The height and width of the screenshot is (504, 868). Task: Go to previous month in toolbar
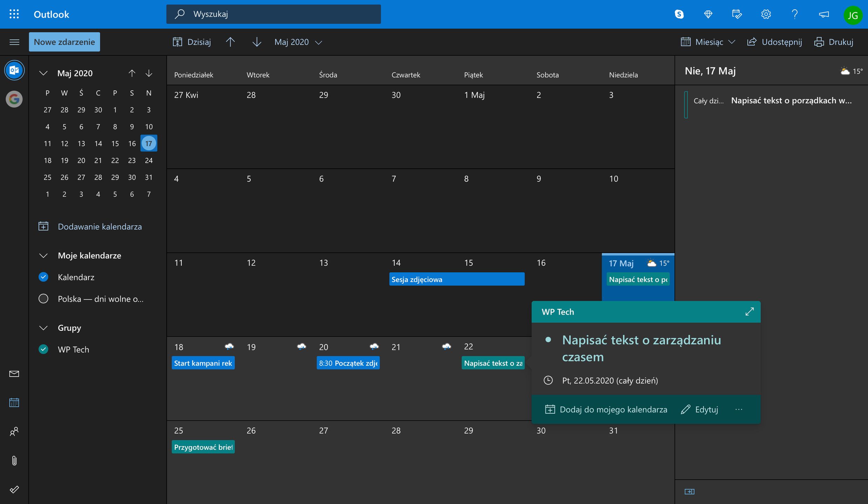(230, 42)
